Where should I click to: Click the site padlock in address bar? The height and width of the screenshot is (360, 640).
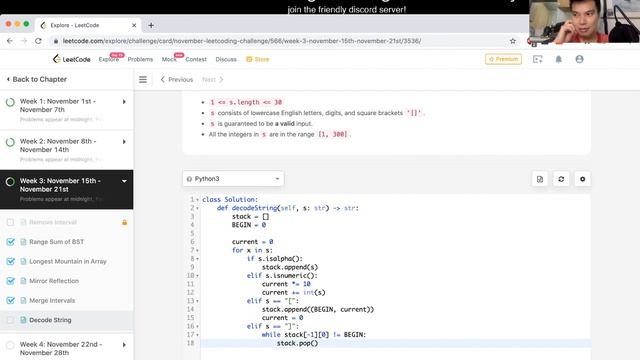click(x=55, y=41)
